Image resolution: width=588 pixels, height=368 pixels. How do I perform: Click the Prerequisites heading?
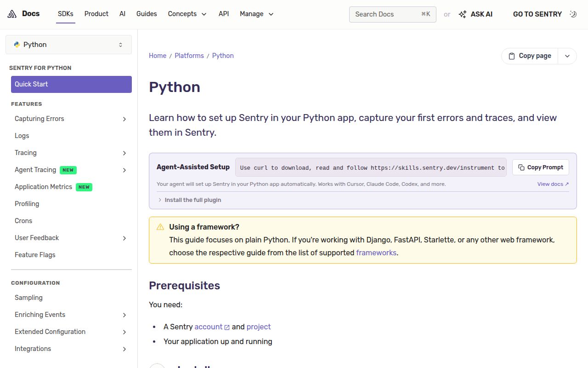[185, 286]
